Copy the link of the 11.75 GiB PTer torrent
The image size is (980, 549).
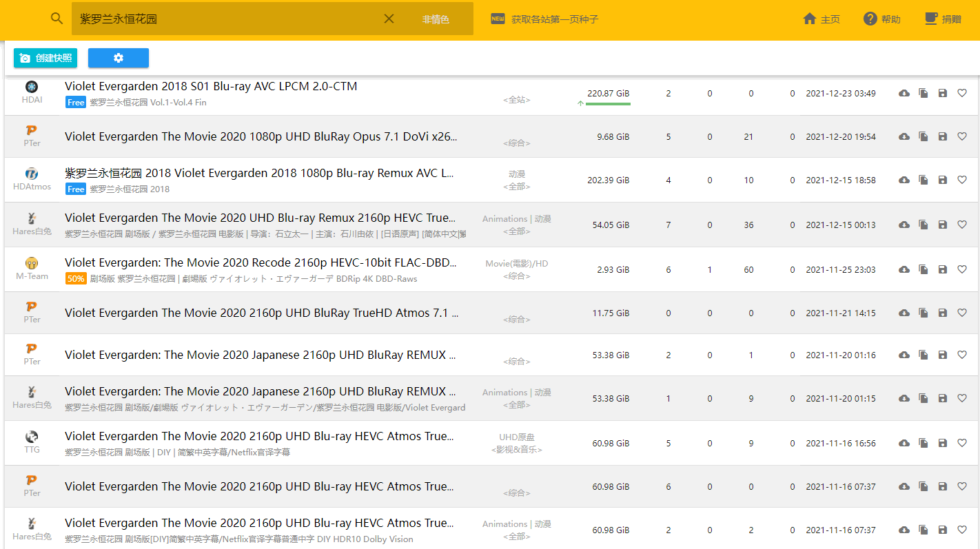(x=923, y=313)
